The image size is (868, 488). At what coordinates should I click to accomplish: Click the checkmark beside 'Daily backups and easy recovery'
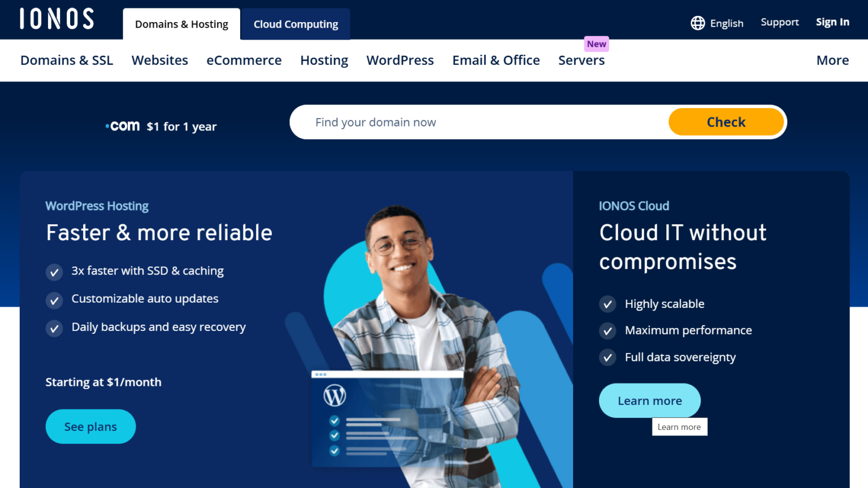54,328
